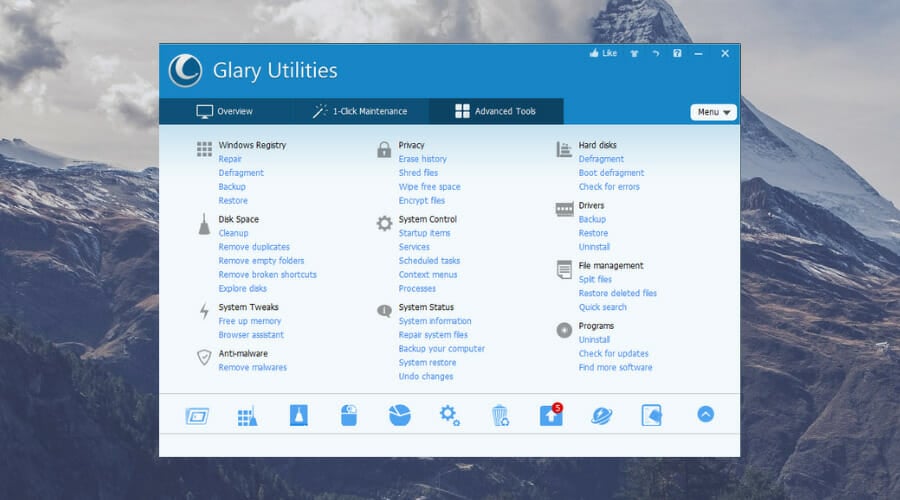Switch to the Overview tab
The width and height of the screenshot is (900, 500).
pos(224,111)
